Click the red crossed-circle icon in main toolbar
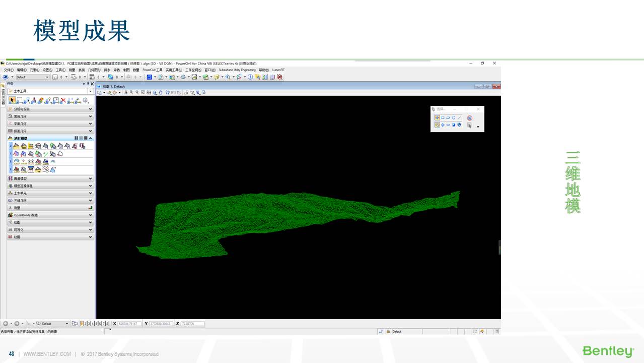The width and height of the screenshot is (644, 363). 279,77
